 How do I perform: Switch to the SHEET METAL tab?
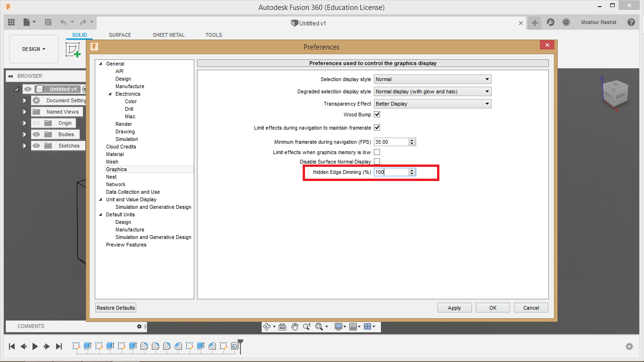pyautogui.click(x=169, y=35)
